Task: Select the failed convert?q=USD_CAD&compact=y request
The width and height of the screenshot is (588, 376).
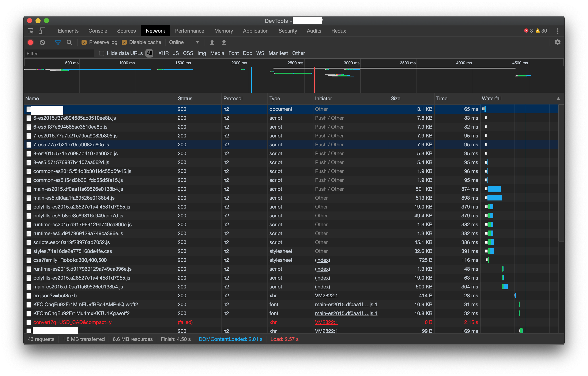Action: tap(291, 322)
